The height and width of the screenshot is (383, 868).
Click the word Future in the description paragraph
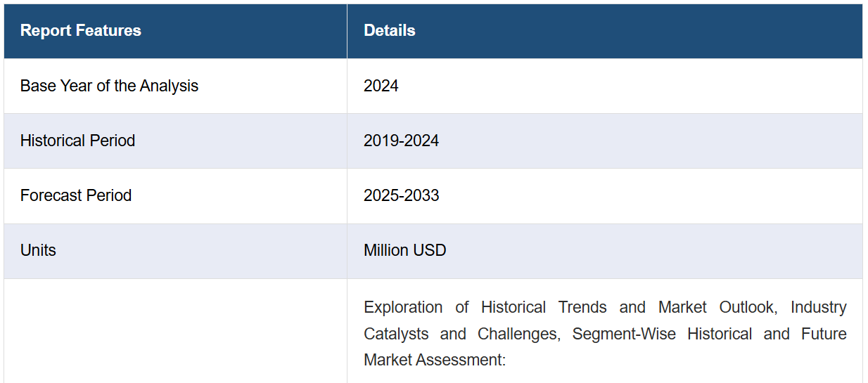(x=824, y=334)
